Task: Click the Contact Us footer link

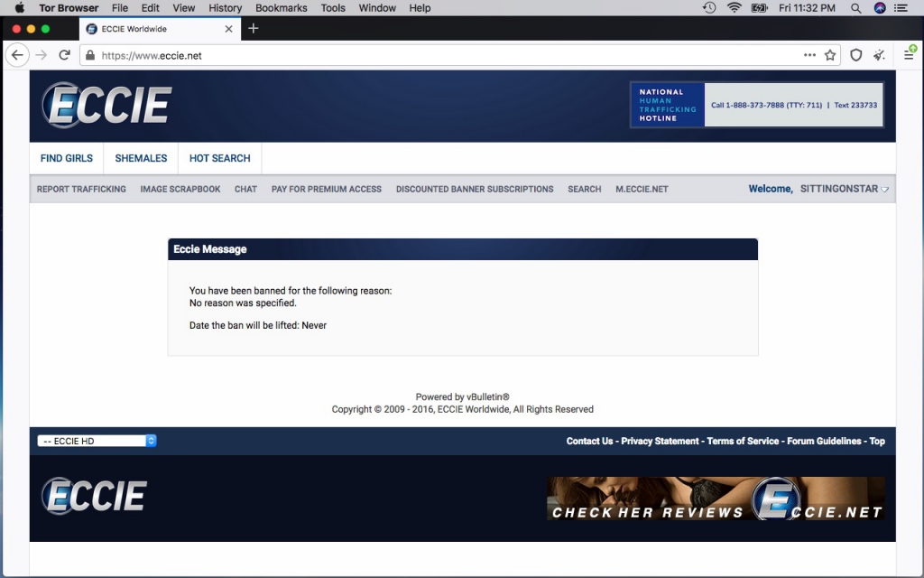Action: coord(589,441)
